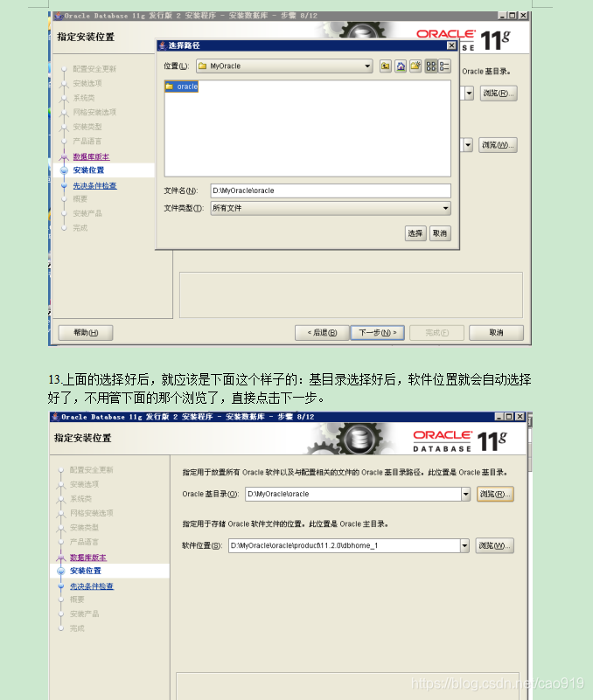This screenshot has height=700, width=593.
Task: Minimize the top installer window
Action: click(x=502, y=16)
